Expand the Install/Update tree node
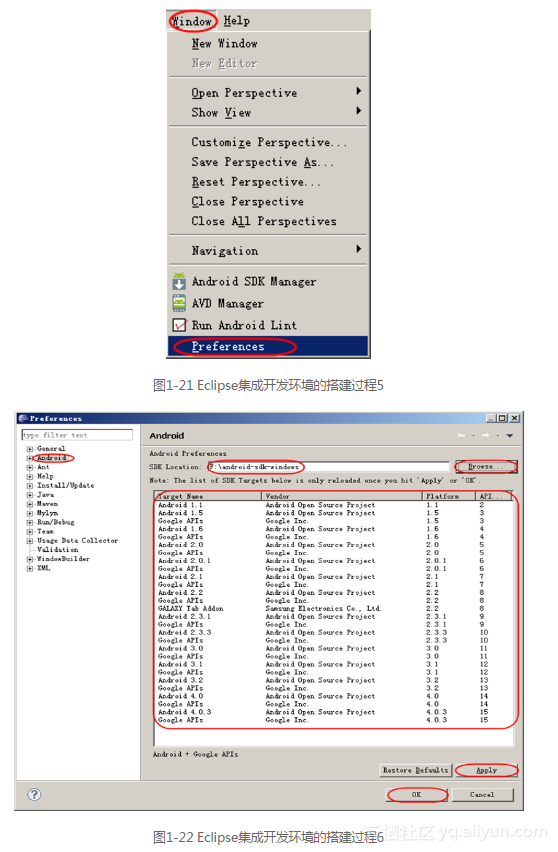558x852 pixels. tap(30, 486)
